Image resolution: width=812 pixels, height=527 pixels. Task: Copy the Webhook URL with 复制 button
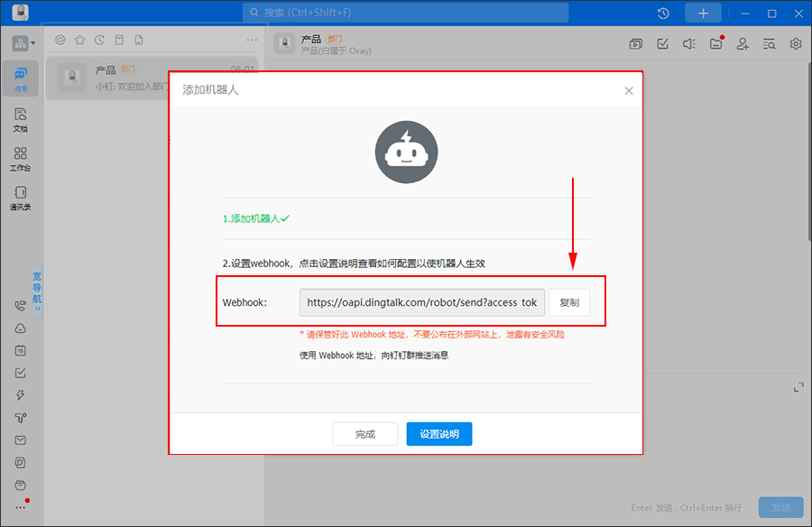tap(569, 302)
